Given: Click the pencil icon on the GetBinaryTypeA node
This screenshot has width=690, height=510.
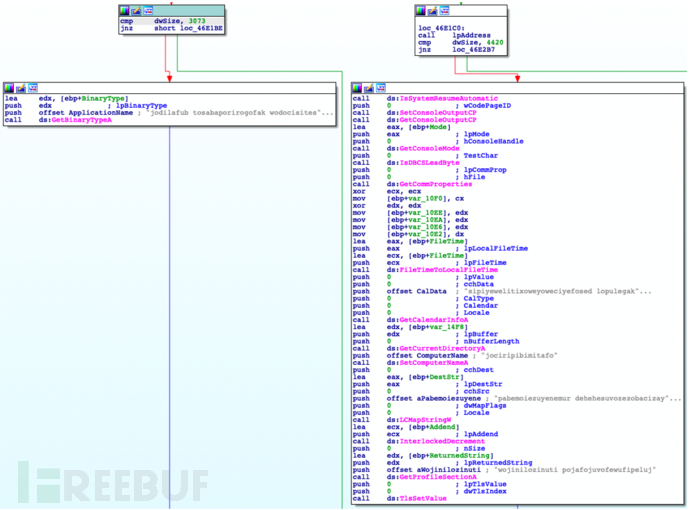Looking at the screenshot, I should [x=21, y=88].
